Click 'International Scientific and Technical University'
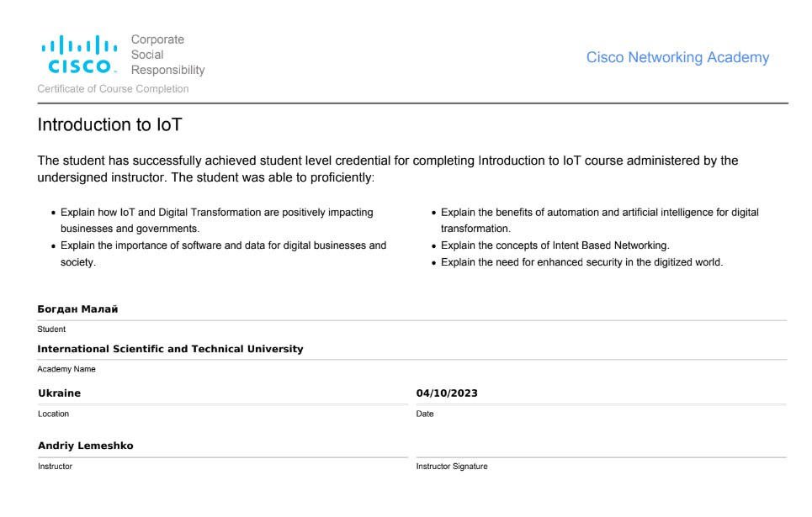This screenshot has height=517, width=812. coord(170,349)
